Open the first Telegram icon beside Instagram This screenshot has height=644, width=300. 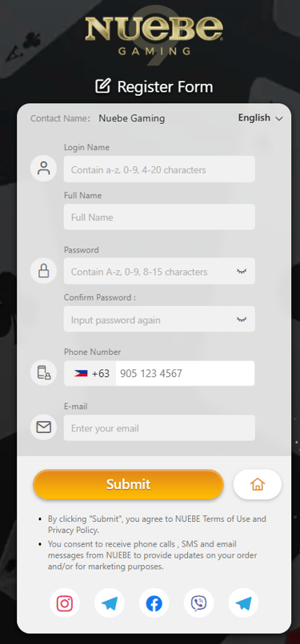(x=110, y=603)
